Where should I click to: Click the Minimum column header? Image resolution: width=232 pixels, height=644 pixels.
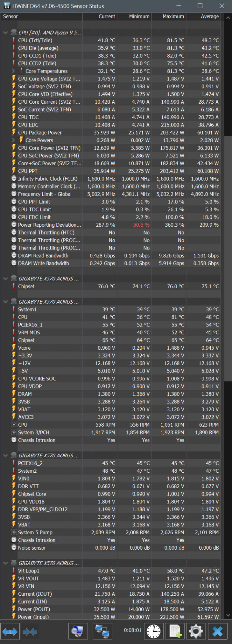coord(134,16)
